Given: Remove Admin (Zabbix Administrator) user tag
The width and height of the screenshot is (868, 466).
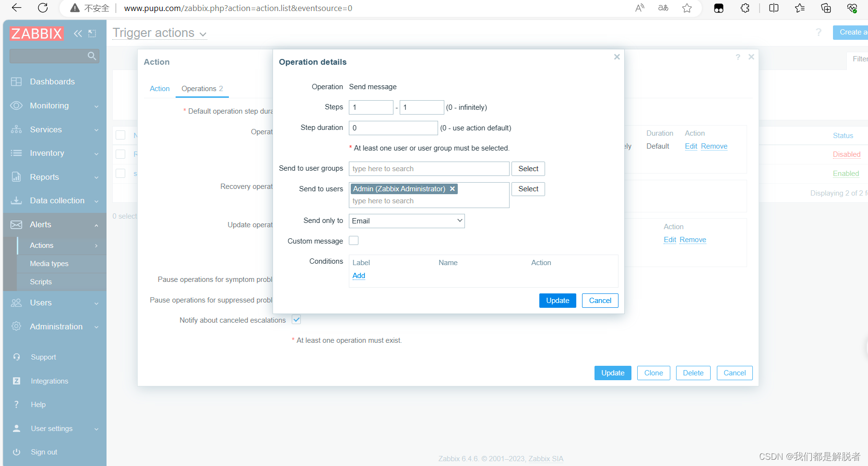Looking at the screenshot, I should (452, 189).
